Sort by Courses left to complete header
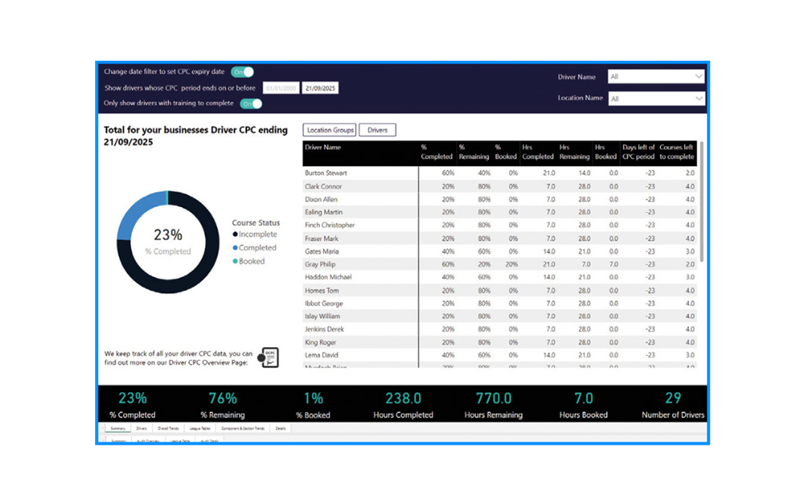This screenshot has width=800, height=480. (x=677, y=152)
